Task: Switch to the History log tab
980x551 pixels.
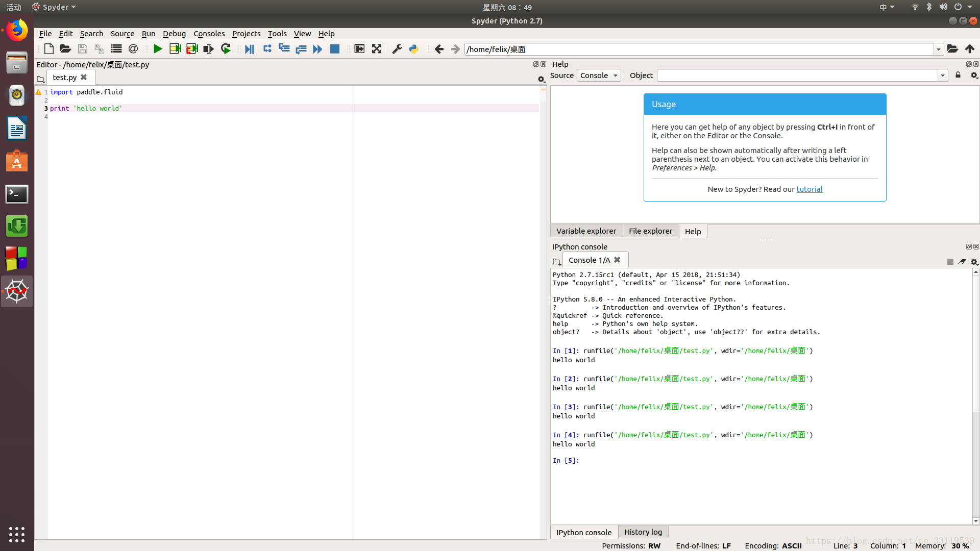Action: click(643, 532)
